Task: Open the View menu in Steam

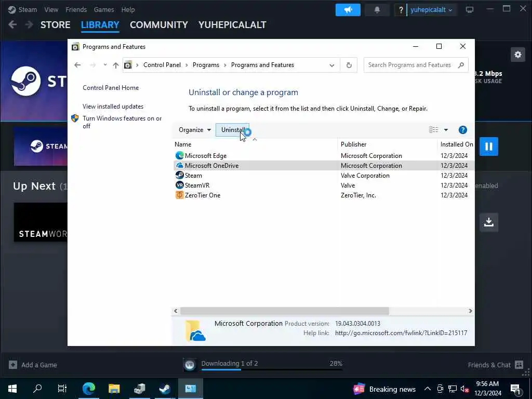Action: [x=51, y=9]
